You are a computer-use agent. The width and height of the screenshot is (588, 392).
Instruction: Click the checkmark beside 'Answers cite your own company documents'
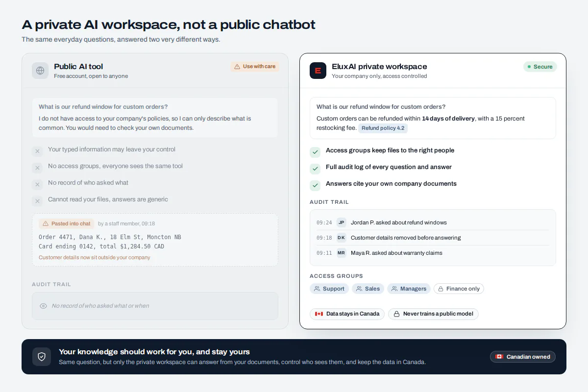315,185
